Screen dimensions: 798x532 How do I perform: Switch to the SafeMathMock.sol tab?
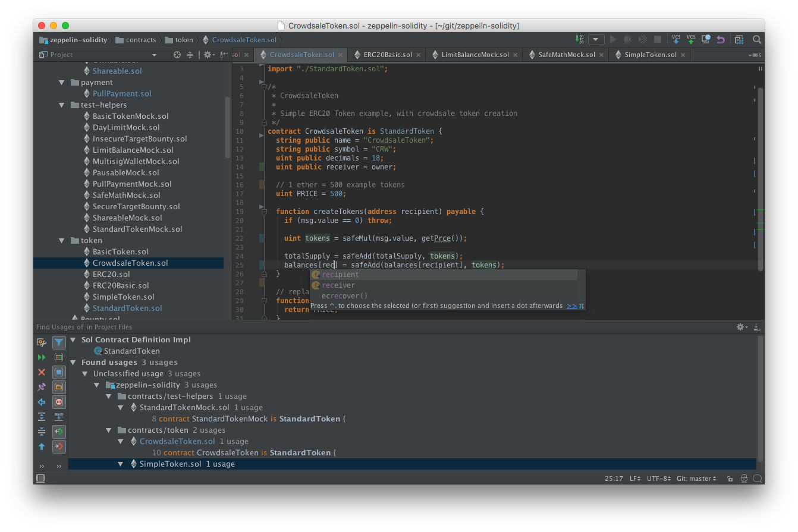tap(567, 55)
